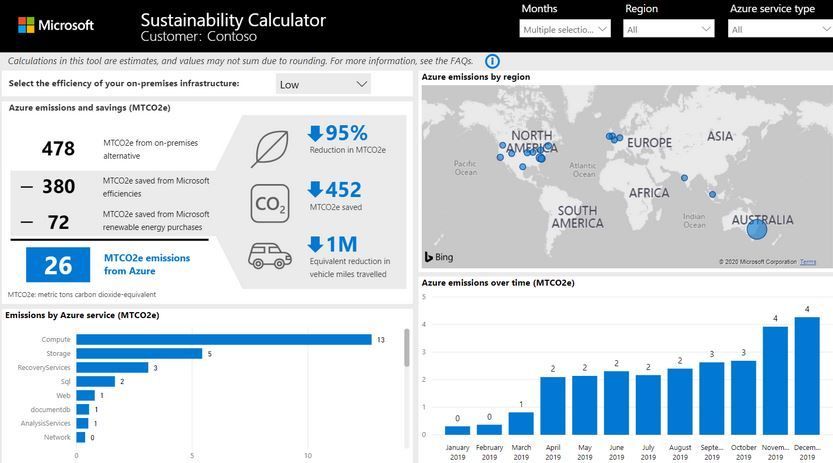Viewport: 833px width, 463px height.
Task: Click the car icon next to 1M
Action: pyautogui.click(x=270, y=256)
